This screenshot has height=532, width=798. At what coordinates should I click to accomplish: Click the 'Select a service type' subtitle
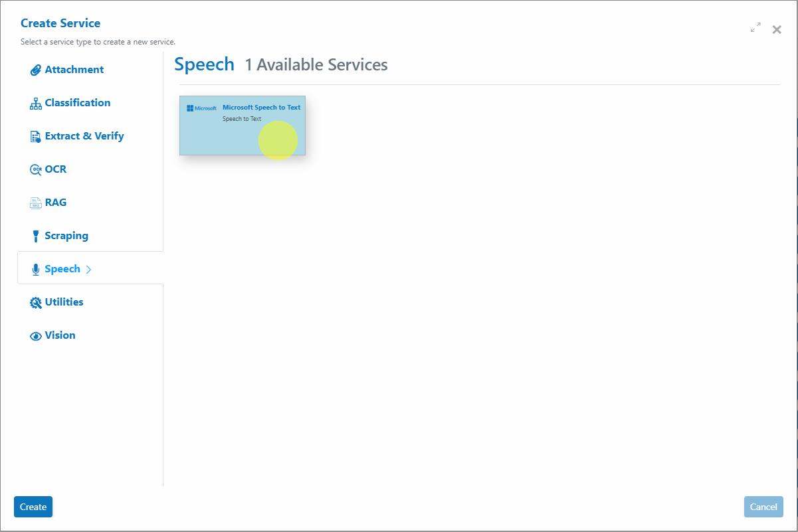[x=98, y=42]
